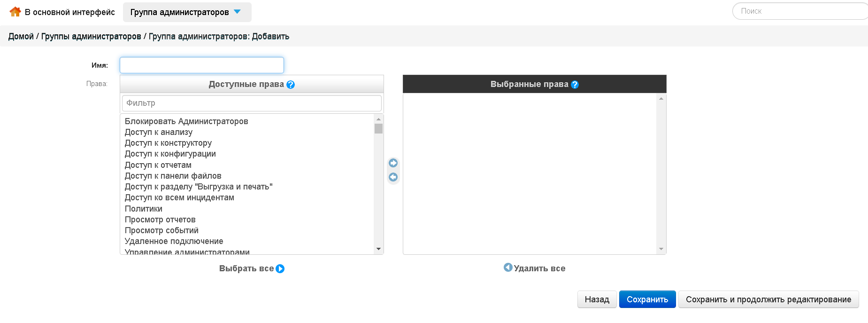Open help for Доступные права
Viewport: 868px width, 323px height.
[x=291, y=85]
